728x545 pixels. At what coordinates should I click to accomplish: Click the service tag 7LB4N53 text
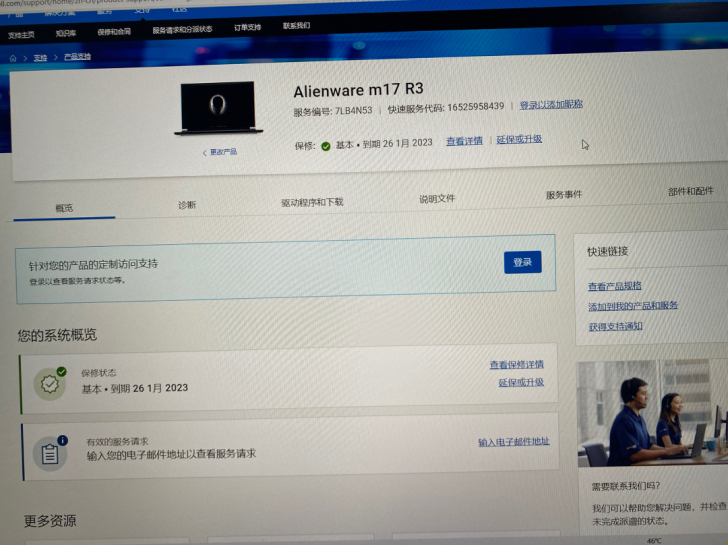[354, 110]
